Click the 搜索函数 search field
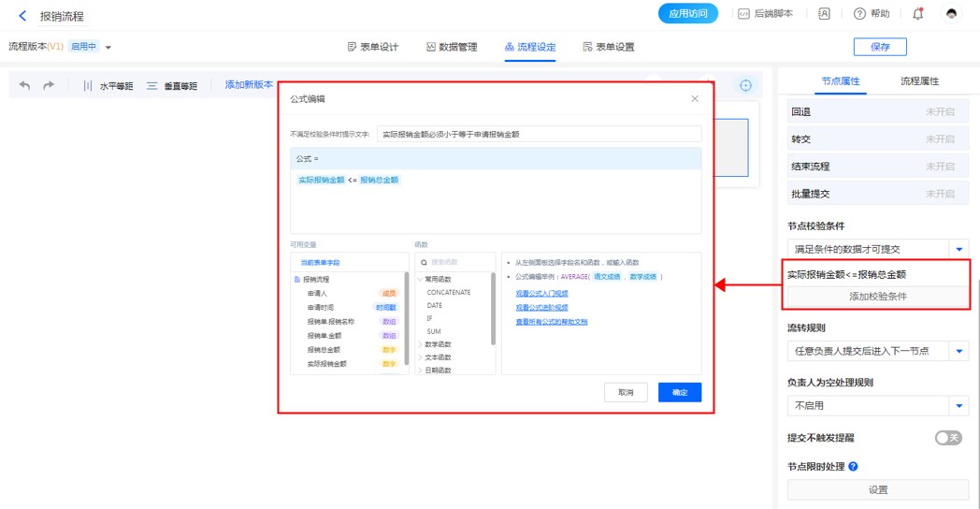Viewport: 980px width, 509px height. [456, 263]
